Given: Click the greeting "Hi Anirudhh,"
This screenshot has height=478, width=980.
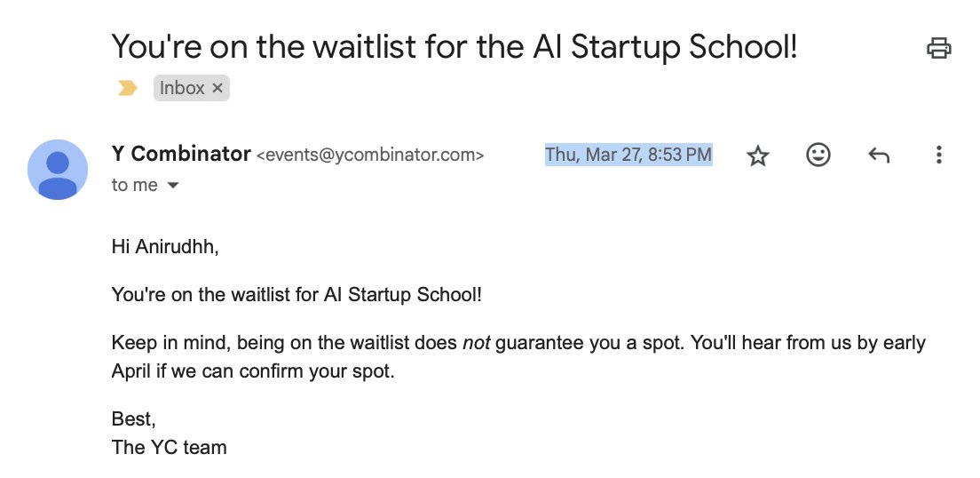Looking at the screenshot, I should coord(165,247).
